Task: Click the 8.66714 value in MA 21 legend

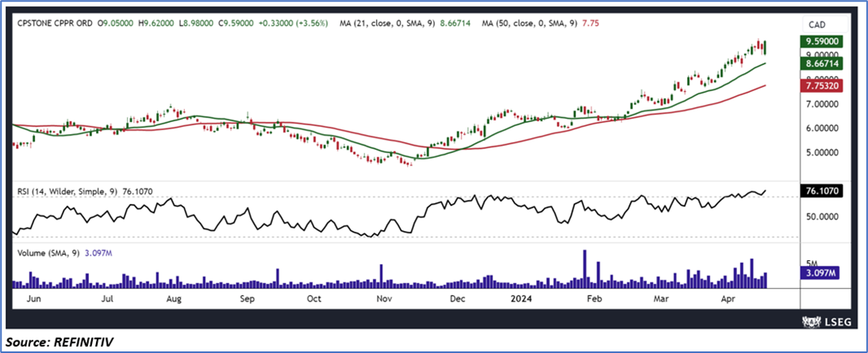Action: (455, 24)
